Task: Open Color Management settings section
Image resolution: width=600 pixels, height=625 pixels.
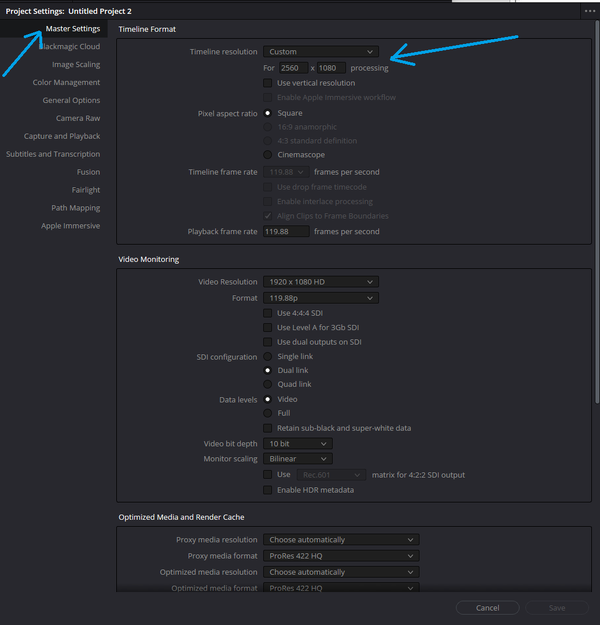Action: pyautogui.click(x=66, y=83)
